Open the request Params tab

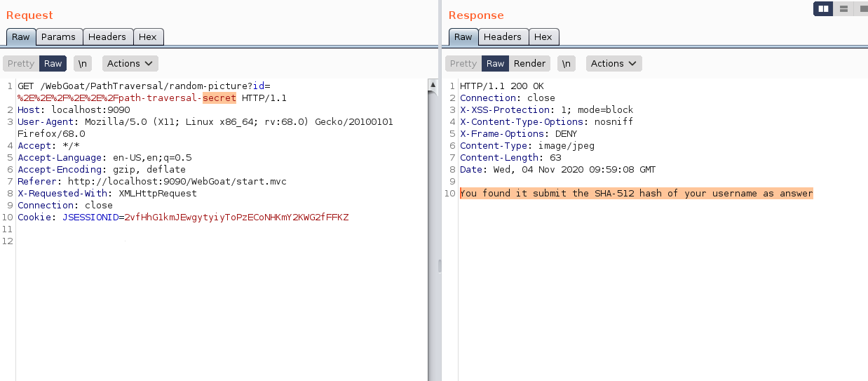tap(58, 36)
